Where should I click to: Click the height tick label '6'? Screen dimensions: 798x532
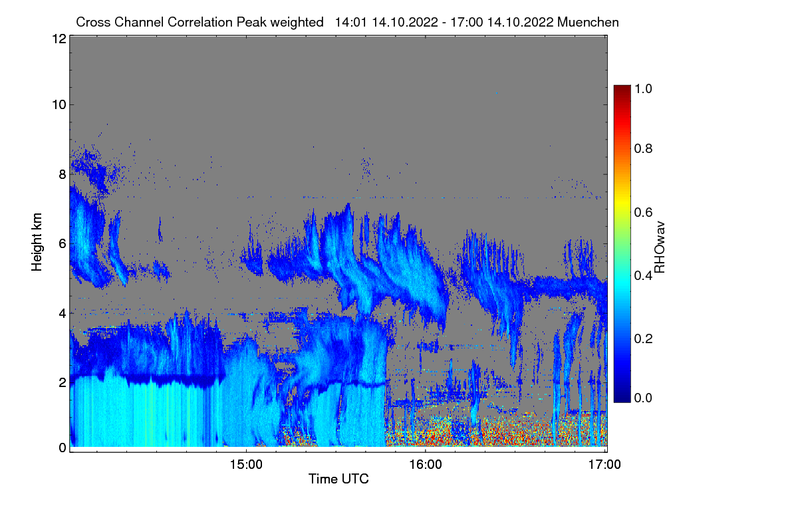(x=62, y=243)
